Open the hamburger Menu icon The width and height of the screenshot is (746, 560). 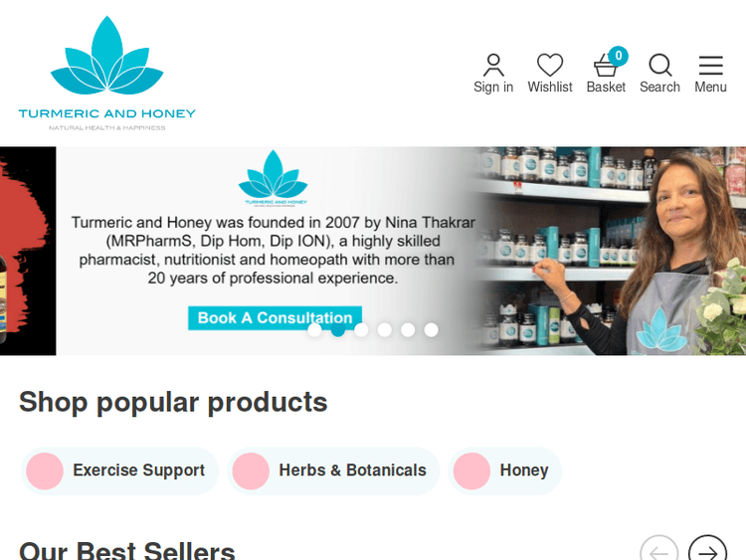tap(711, 74)
